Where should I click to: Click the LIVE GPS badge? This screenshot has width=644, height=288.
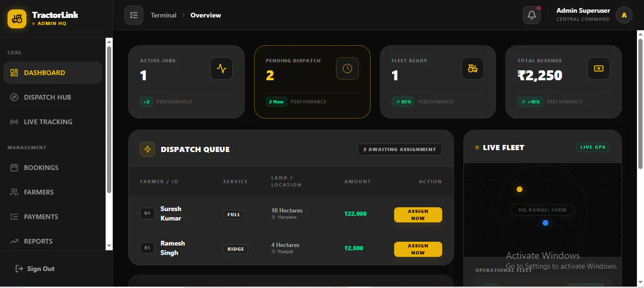point(593,147)
